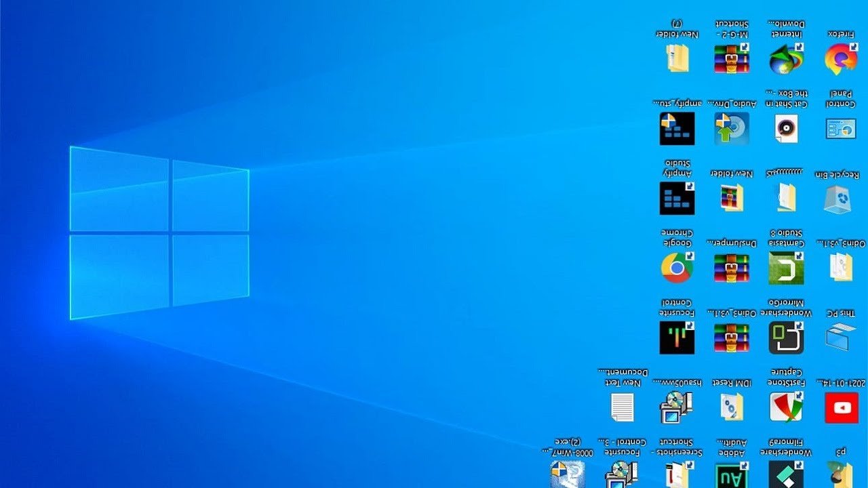Launch Internet Download Manager shortcut
The width and height of the screenshot is (868, 488).
click(x=787, y=58)
